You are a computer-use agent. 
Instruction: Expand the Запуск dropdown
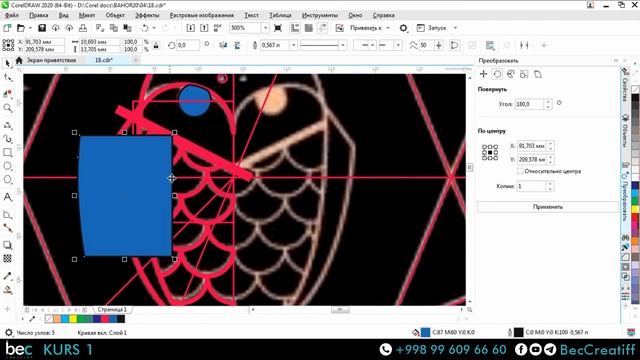[456, 28]
